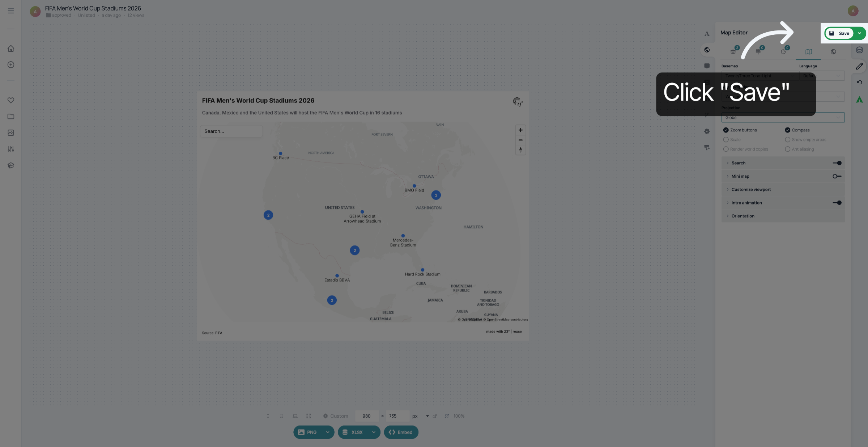Click the map Search... input field

pos(231,131)
